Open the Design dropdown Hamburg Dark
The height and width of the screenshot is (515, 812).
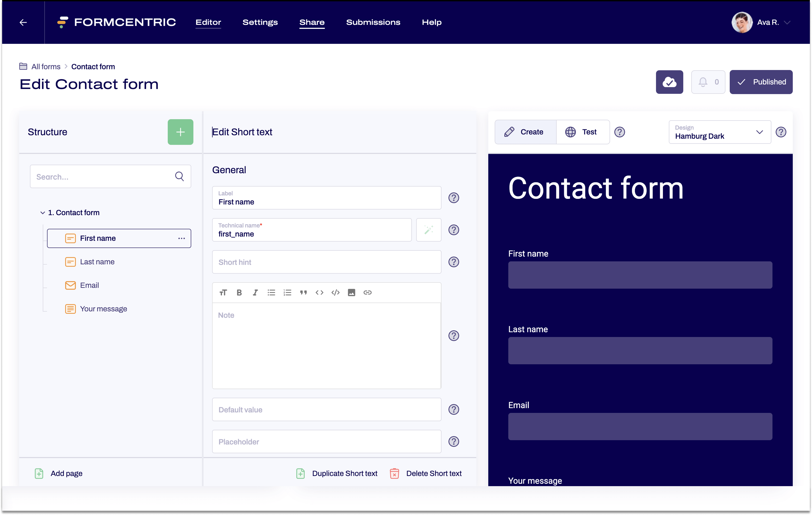coord(720,132)
